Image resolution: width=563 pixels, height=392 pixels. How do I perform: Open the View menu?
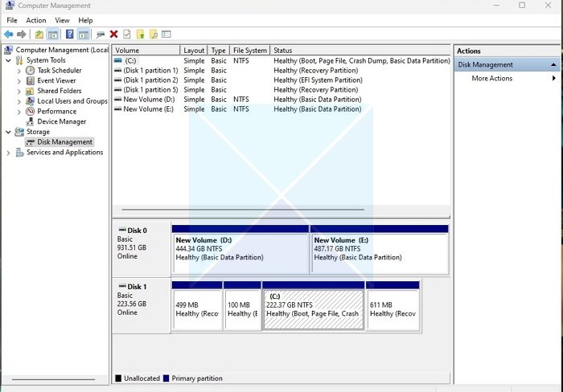click(62, 20)
